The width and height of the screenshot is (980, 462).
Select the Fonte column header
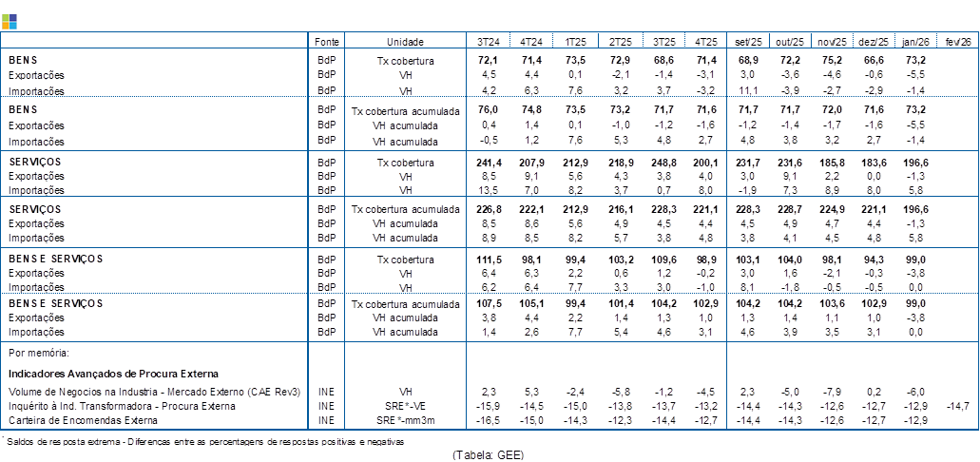[326, 42]
